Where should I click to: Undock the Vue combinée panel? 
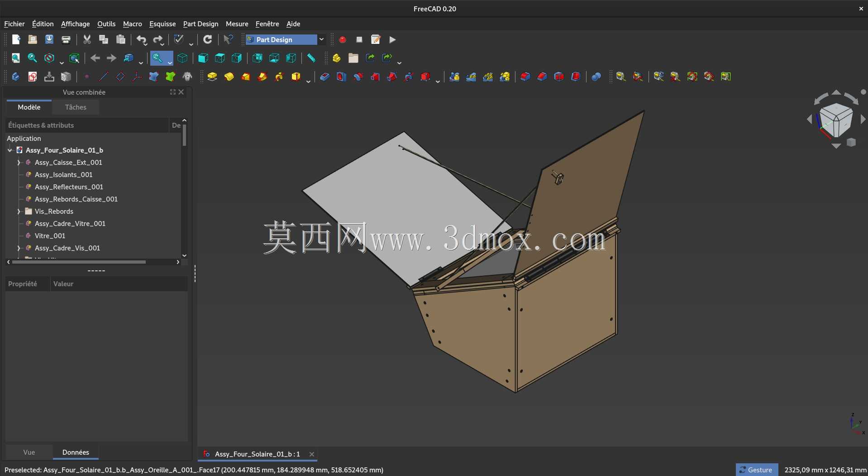pos(172,92)
